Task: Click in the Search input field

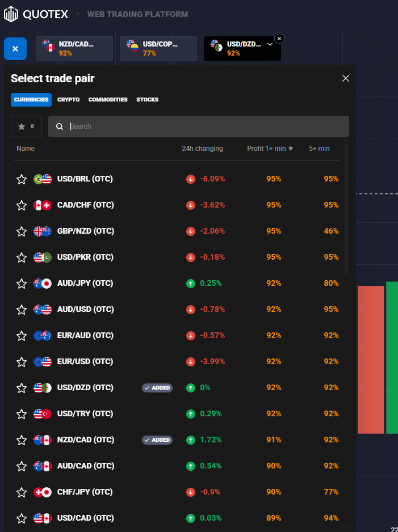Action: point(204,126)
